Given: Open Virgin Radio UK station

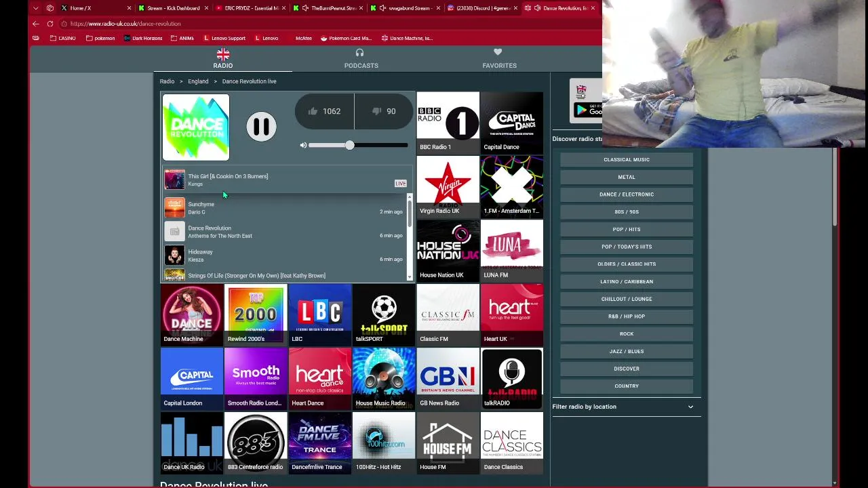Looking at the screenshot, I should point(448,186).
